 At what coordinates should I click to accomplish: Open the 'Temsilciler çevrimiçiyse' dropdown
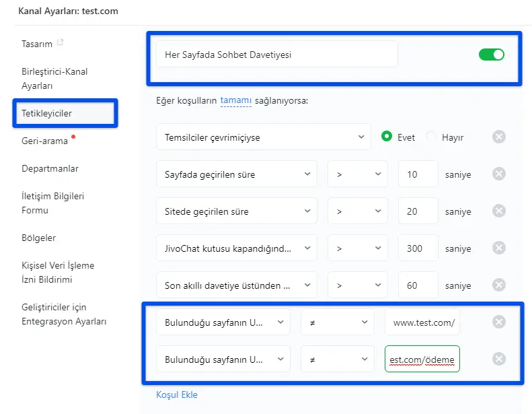coord(263,137)
